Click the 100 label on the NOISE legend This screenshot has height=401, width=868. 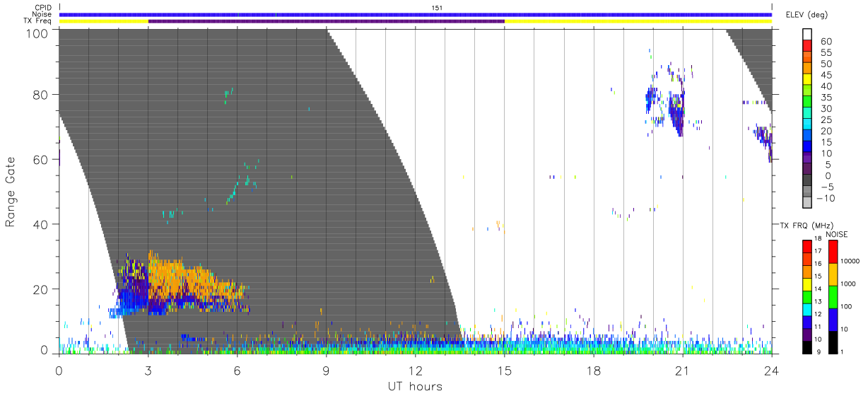point(847,307)
